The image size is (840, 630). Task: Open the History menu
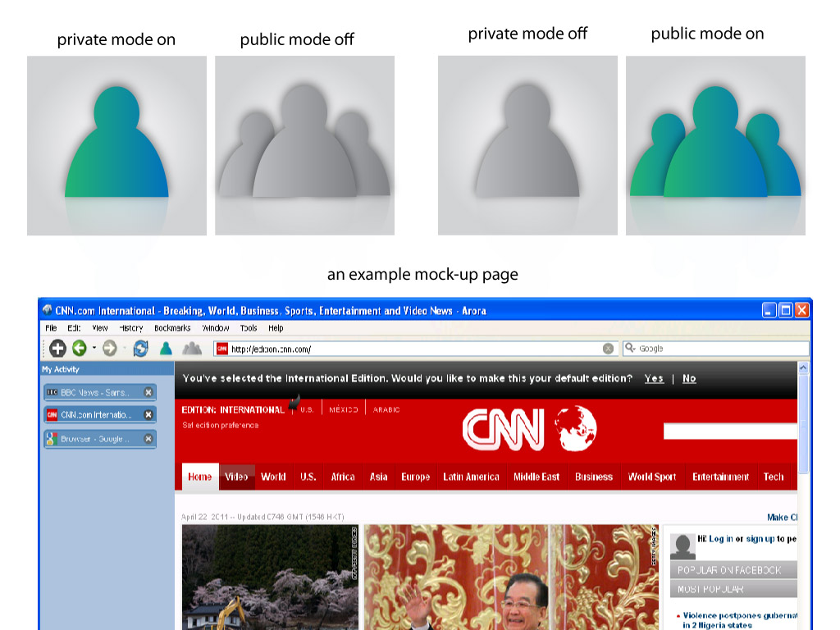[131, 328]
